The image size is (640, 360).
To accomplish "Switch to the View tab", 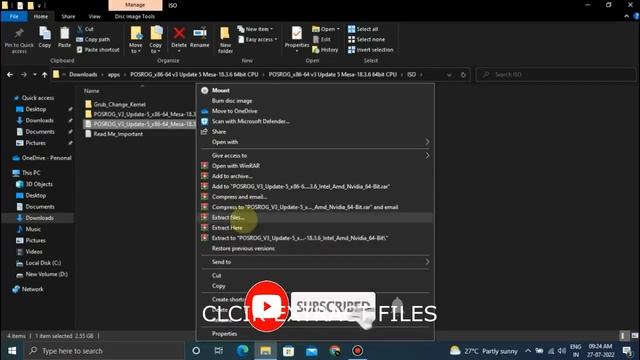I will 94,16.
